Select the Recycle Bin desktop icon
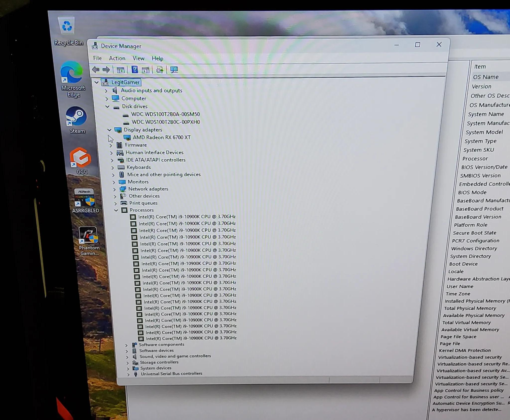Screen dimensions: 510x420 point(68,32)
